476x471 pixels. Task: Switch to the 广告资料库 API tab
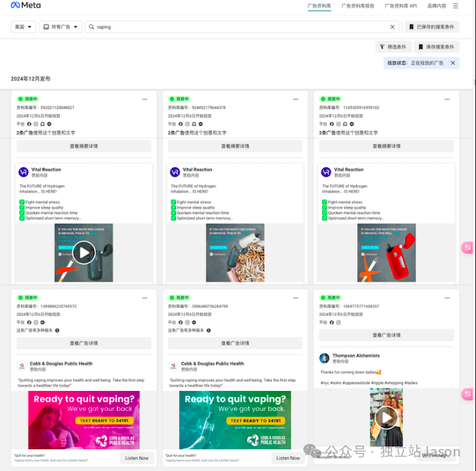(x=401, y=6)
